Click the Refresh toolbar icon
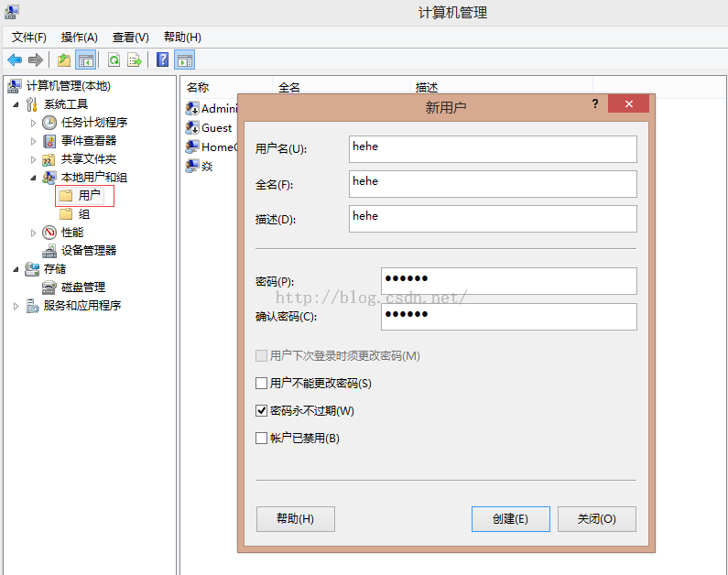This screenshot has width=728, height=575. pyautogui.click(x=114, y=60)
